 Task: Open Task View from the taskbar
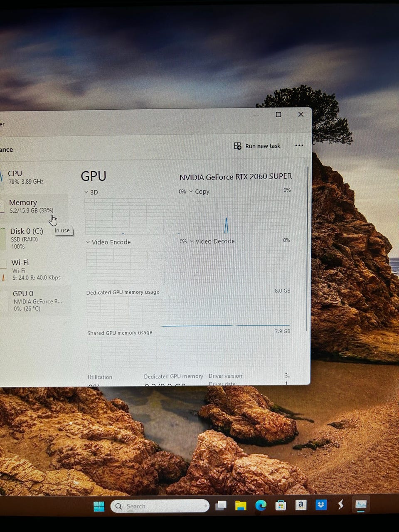221,505
